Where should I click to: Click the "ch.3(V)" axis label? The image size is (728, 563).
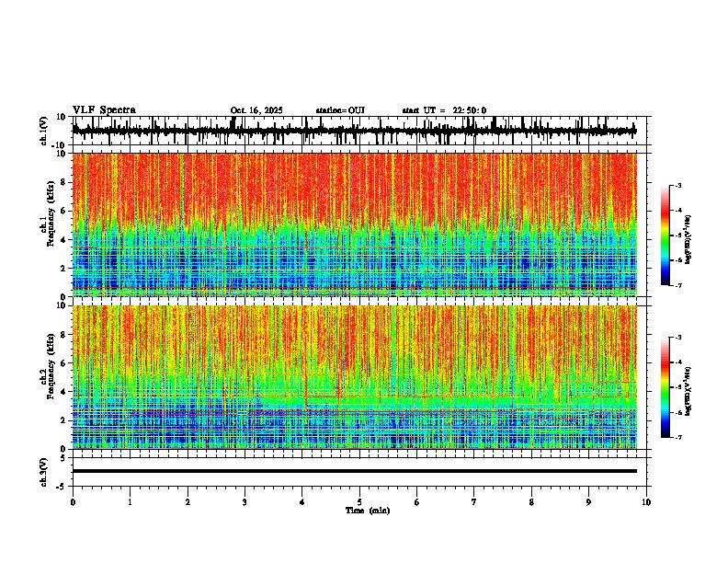44,472
